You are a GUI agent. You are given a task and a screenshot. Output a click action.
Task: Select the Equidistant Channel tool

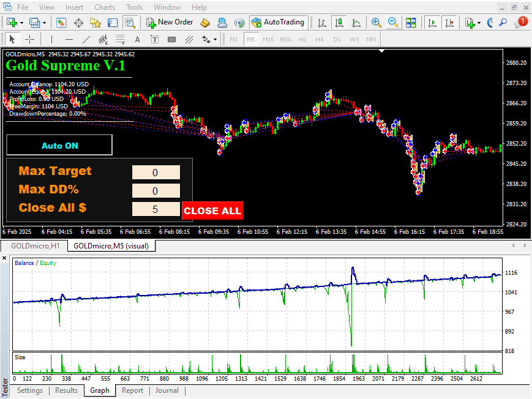103,39
